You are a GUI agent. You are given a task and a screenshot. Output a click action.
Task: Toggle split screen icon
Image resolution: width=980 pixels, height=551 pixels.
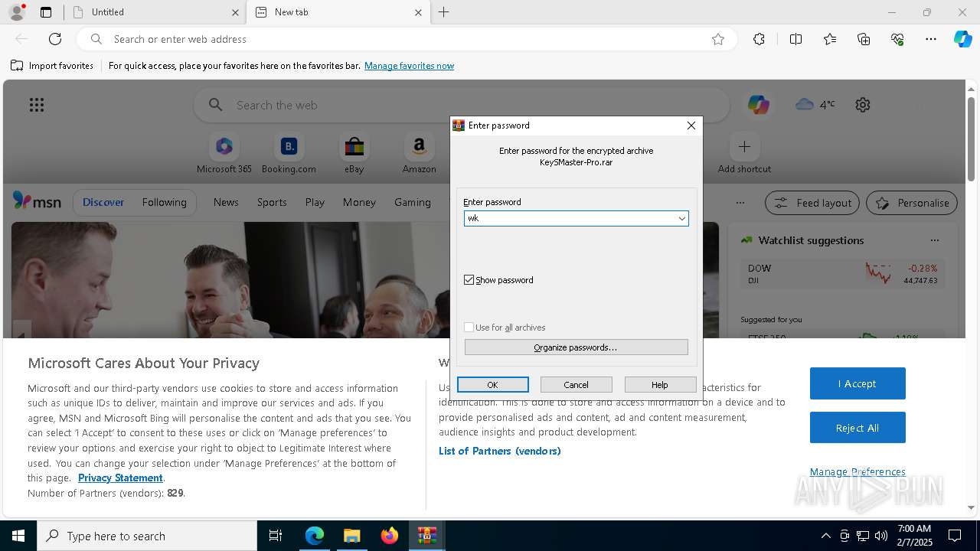coord(795,39)
